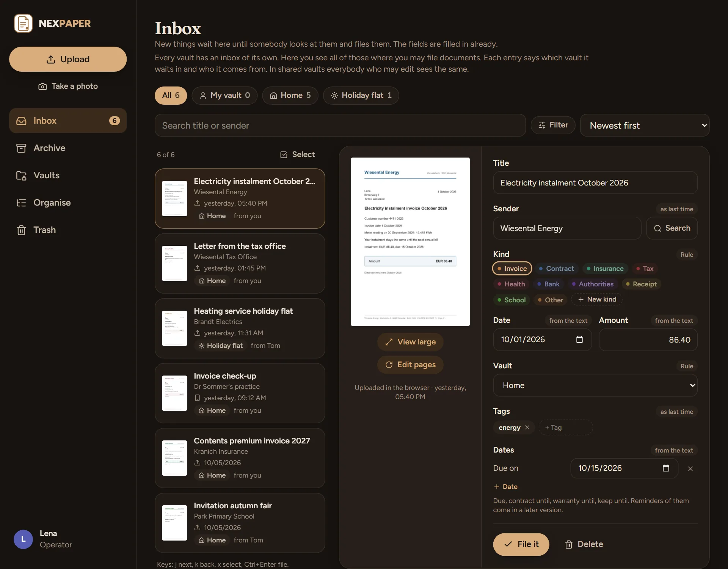Open the Trash section

click(68, 230)
